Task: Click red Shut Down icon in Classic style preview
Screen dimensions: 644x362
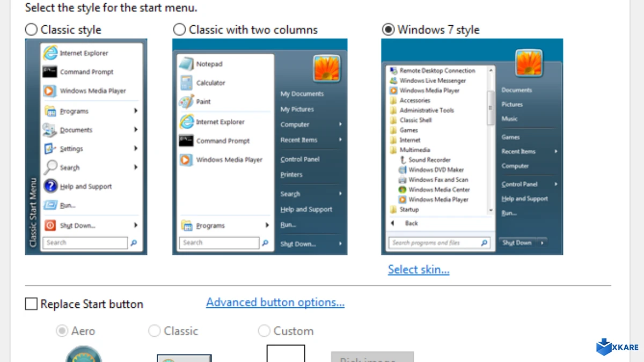Action: click(50, 225)
